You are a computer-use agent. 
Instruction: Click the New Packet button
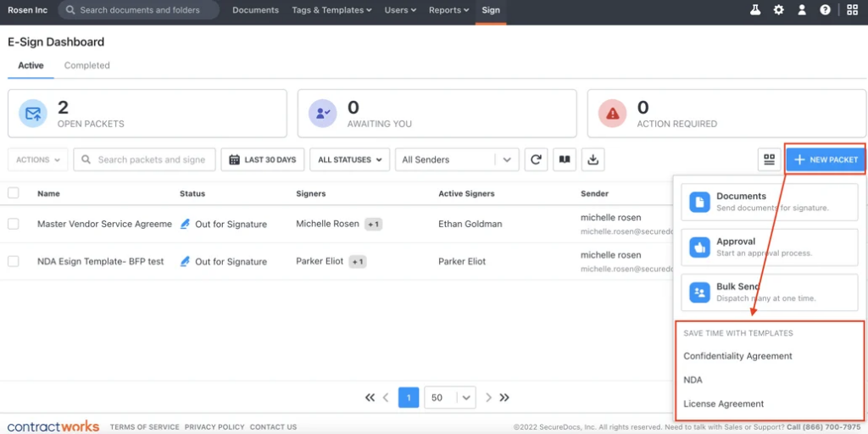826,159
